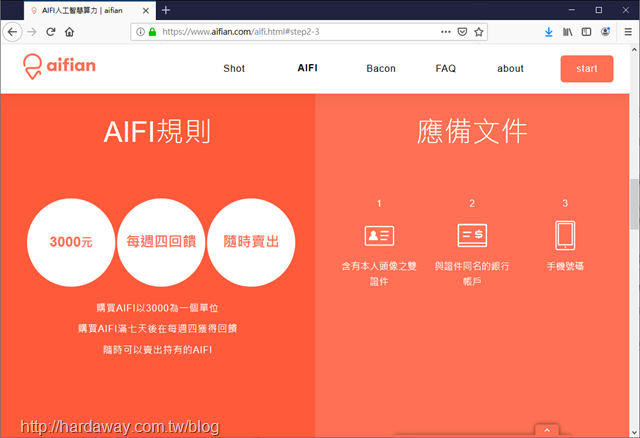Expand the bottom panel chevron tab

pyautogui.click(x=547, y=431)
